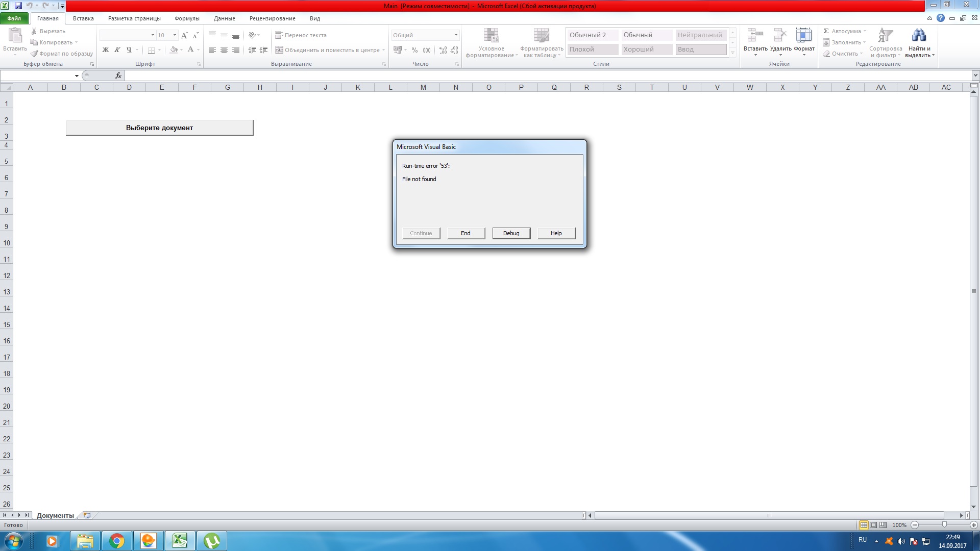Switch to the Рецензирование tab
This screenshot has width=980, height=551.
coord(273,18)
